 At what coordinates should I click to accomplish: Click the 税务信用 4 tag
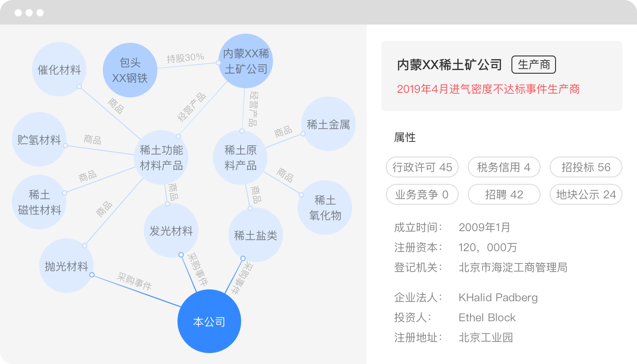tap(504, 167)
